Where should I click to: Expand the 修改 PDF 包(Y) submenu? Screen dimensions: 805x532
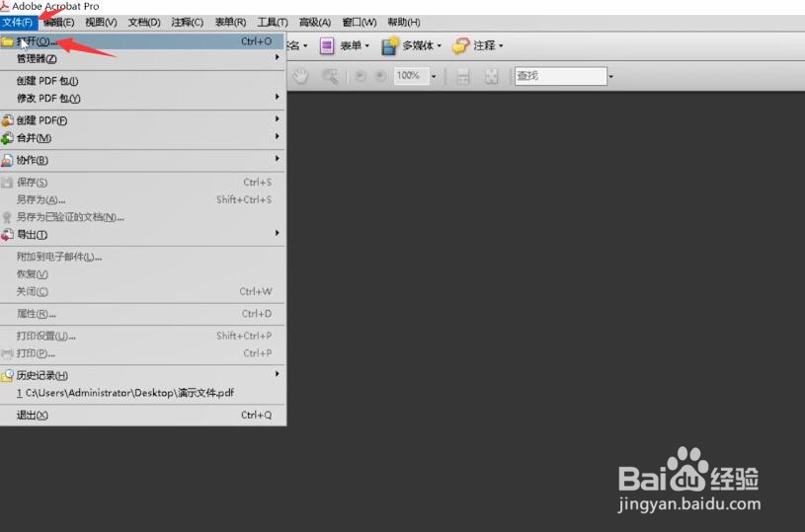pyautogui.click(x=142, y=99)
